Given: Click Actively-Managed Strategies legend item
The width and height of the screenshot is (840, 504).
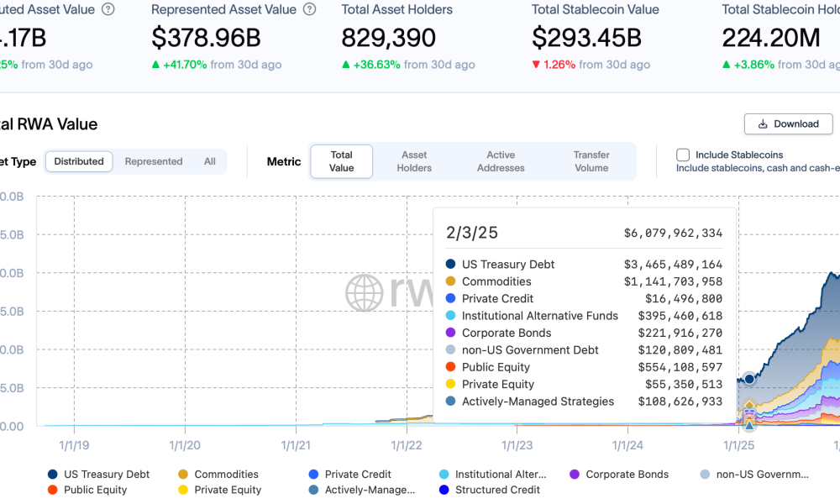Looking at the screenshot, I should (x=370, y=490).
